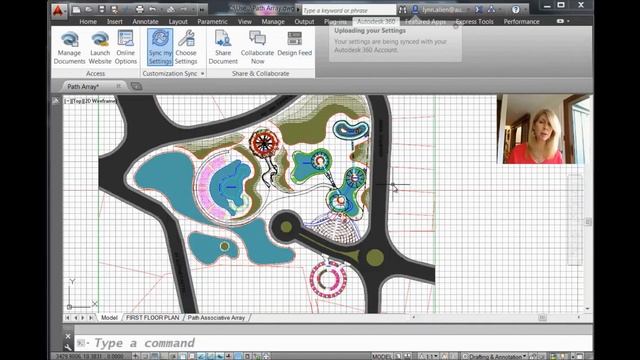Open Quick Access toolbar customize dropdown

coord(202,9)
